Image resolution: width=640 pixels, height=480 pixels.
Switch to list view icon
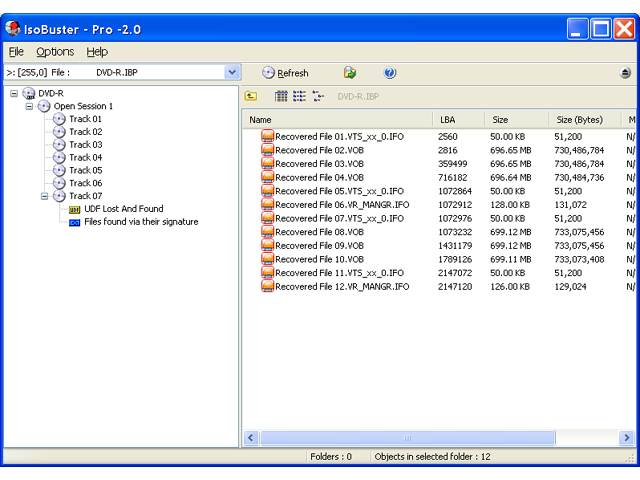click(x=299, y=96)
